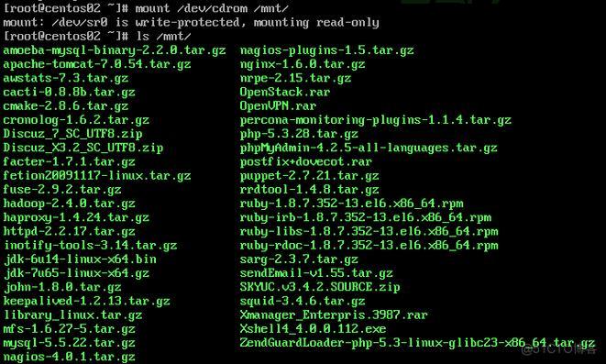Select the OpenStack.rar file name
This screenshot has width=606, height=364.
[x=285, y=92]
